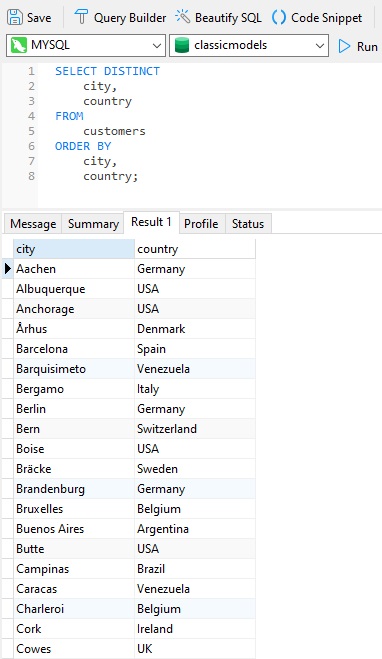Select the Barquisimeto cell
Screen dimensions: 382x659
tap(74, 369)
